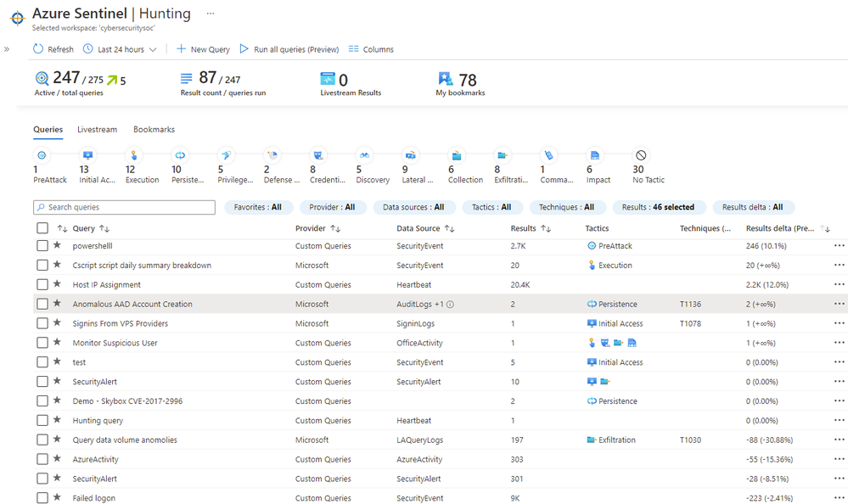Click the Azure Sentinel logo icon
Image resolution: width=848 pixels, height=504 pixels.
(17, 18)
